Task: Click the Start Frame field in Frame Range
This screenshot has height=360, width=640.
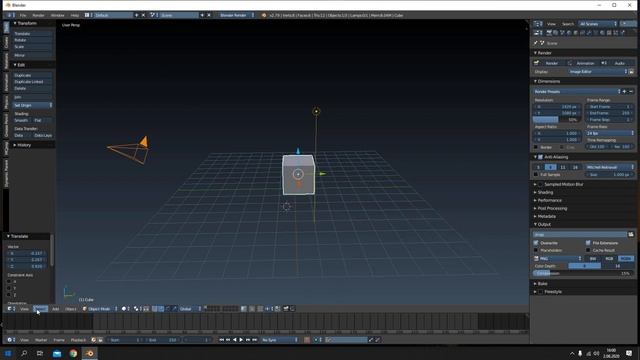Action: pos(610,107)
